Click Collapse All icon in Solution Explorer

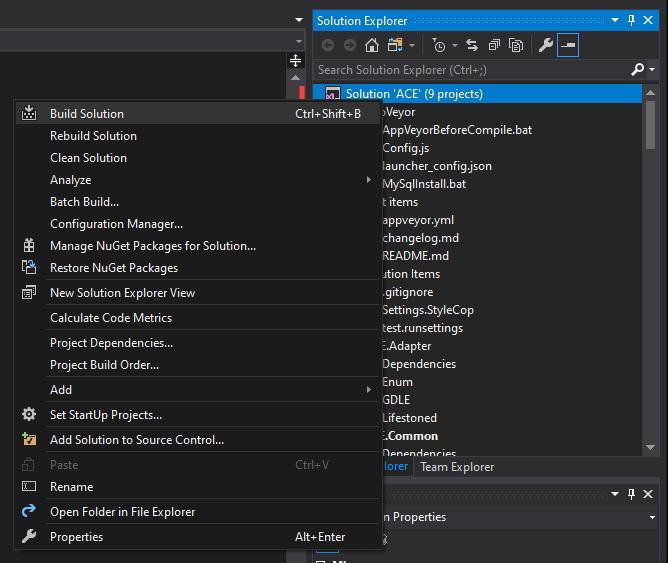[x=494, y=45]
